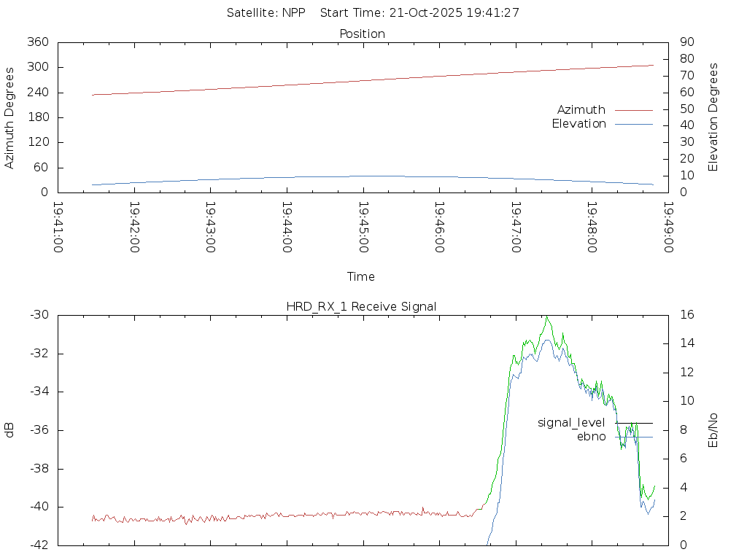Screen dimensions: 747x560
Task: Click the 19:48:00 time axis tick label
Action: (592, 227)
